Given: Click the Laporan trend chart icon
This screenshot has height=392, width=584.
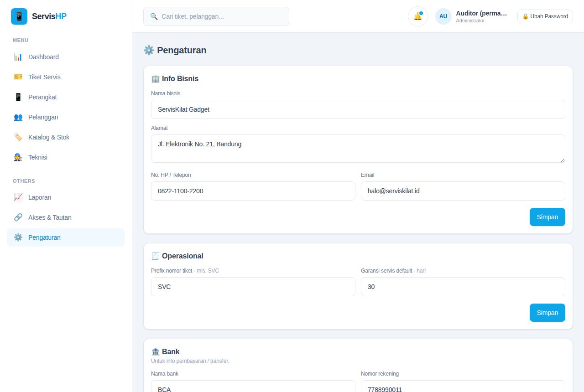Looking at the screenshot, I should (x=18, y=197).
